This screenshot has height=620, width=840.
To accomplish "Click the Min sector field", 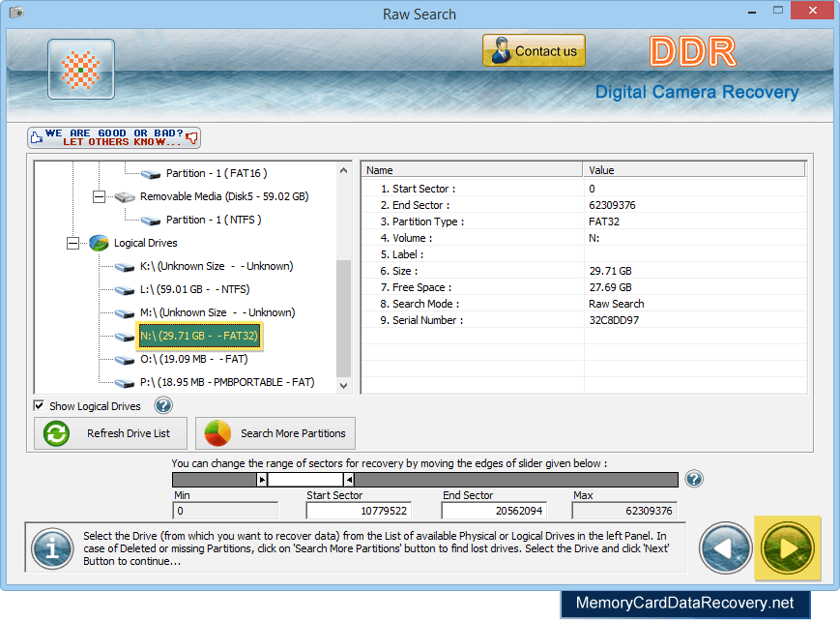I will click(225, 511).
